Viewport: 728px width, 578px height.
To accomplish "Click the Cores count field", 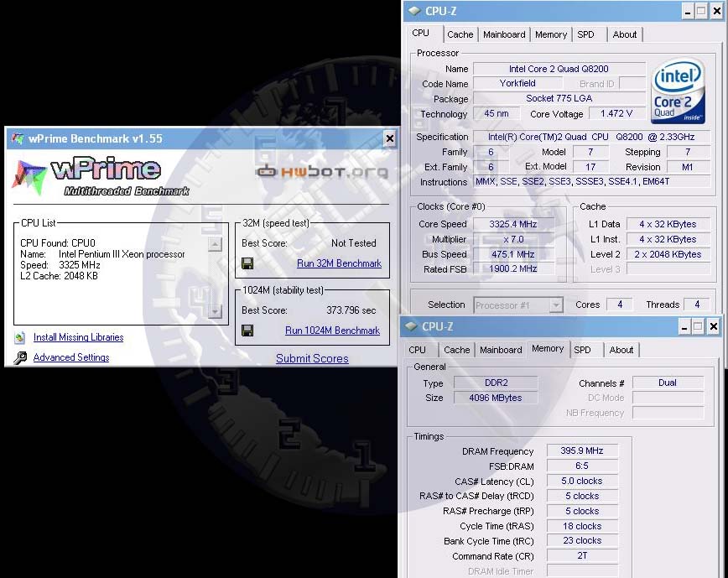I will tap(620, 305).
